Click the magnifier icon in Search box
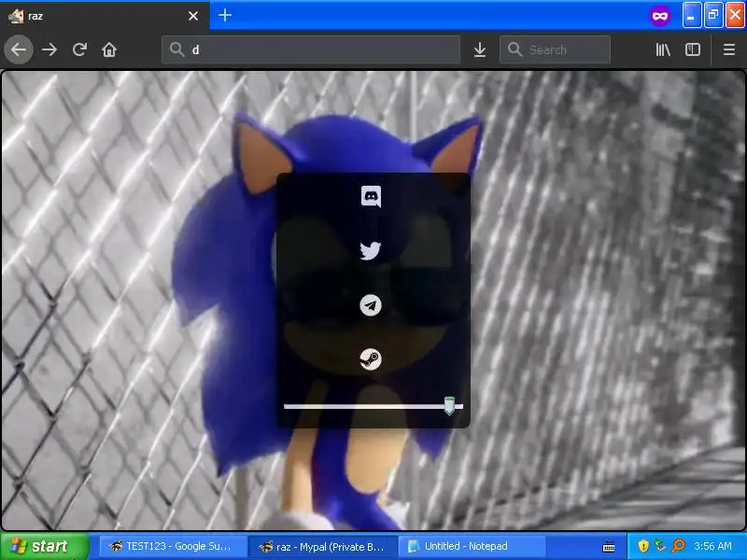 (x=514, y=49)
